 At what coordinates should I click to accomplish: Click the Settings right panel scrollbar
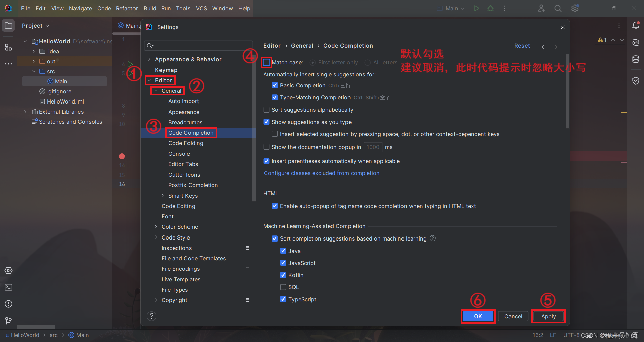(567, 91)
